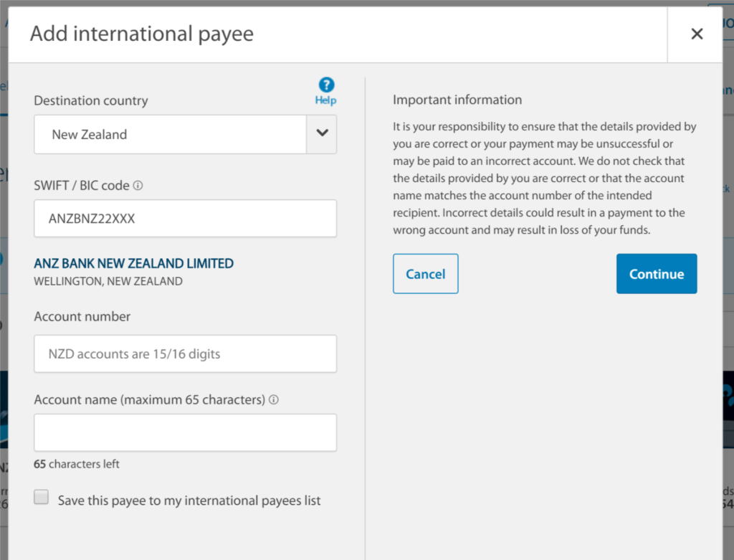Focus the SWIFT / BIC code field containing ANZBNZ22XXX
The width and height of the screenshot is (734, 560).
click(185, 219)
